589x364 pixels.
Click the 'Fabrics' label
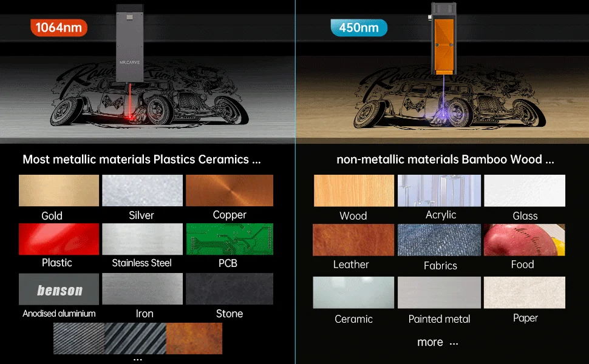click(x=440, y=266)
